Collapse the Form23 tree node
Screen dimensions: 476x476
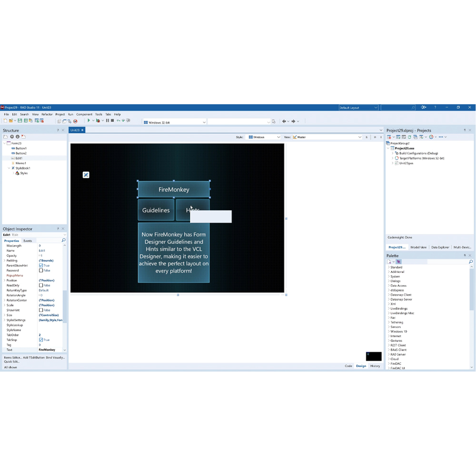click(4, 143)
